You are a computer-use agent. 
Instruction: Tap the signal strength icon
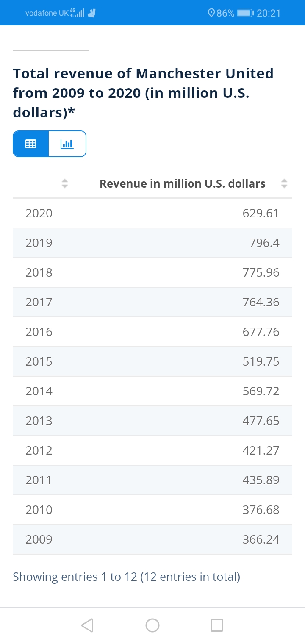pyautogui.click(x=78, y=13)
